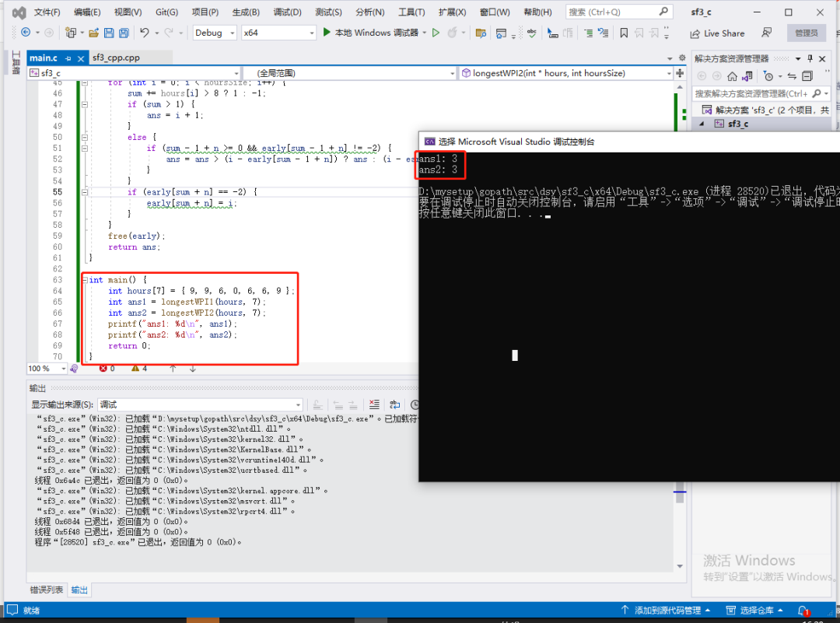Click the comment selected lines icon

pos(588,33)
